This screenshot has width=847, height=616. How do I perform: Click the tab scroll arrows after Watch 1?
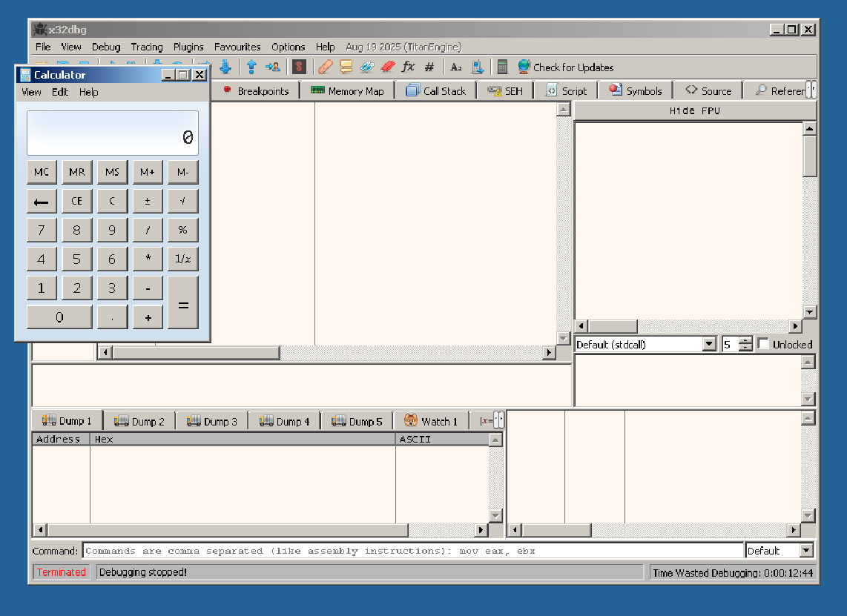pyautogui.click(x=499, y=420)
